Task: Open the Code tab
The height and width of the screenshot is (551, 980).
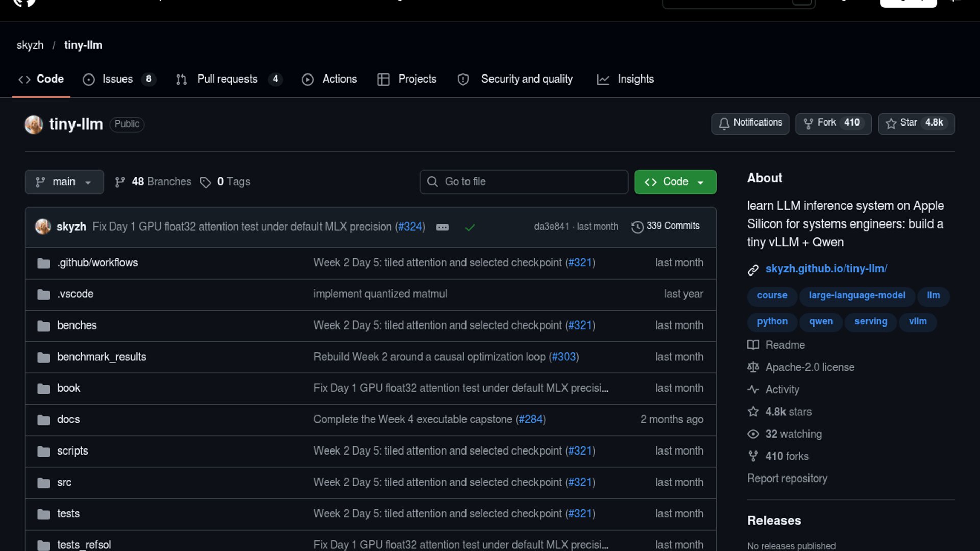Action: pyautogui.click(x=41, y=79)
